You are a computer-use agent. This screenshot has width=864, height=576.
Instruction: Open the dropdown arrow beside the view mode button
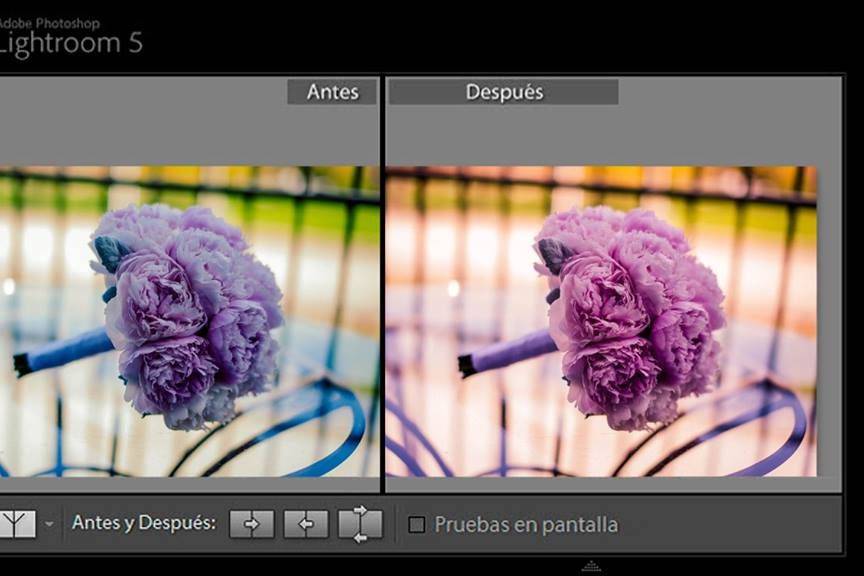(49, 524)
